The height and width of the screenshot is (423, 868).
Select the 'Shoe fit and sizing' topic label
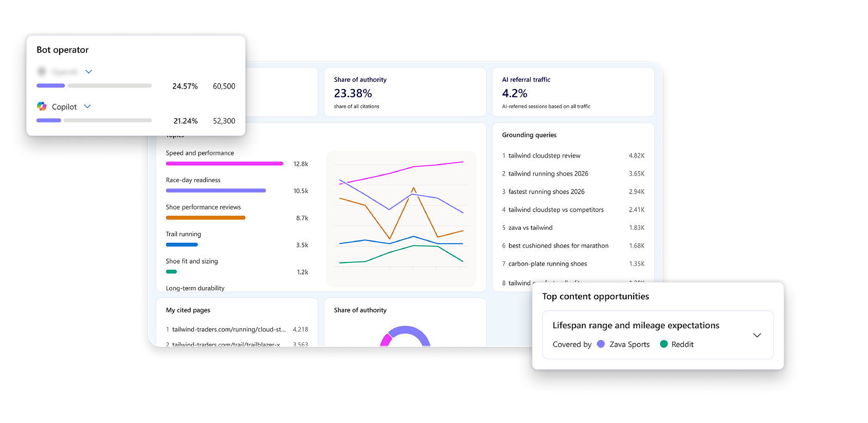click(192, 261)
